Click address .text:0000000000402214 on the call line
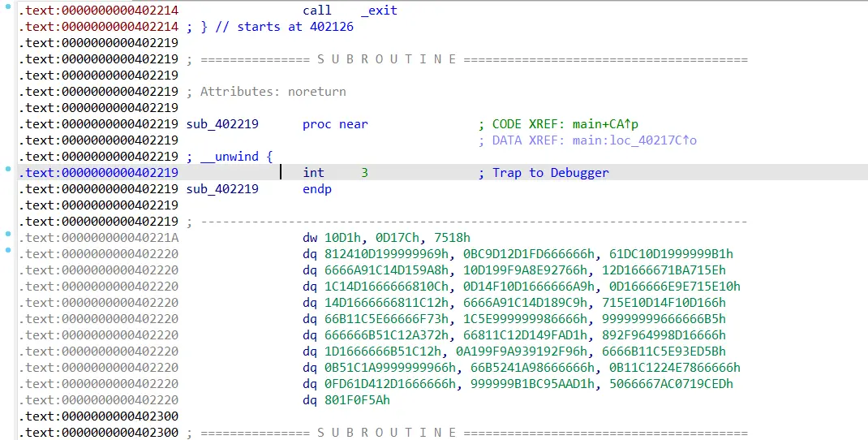The height and width of the screenshot is (440, 868). tap(98, 11)
